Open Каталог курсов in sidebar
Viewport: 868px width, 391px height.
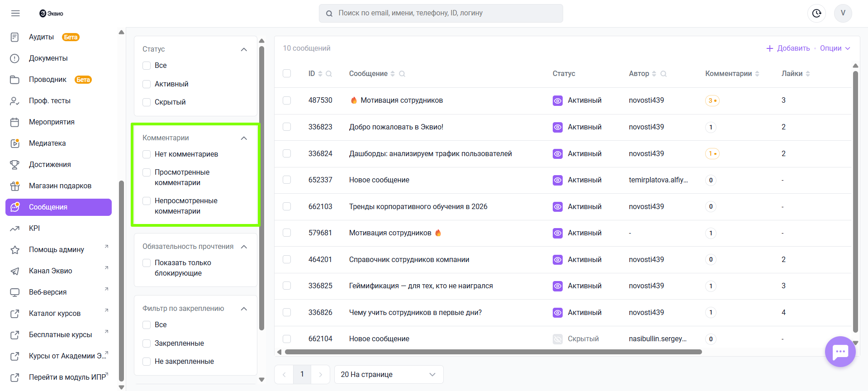coord(58,314)
